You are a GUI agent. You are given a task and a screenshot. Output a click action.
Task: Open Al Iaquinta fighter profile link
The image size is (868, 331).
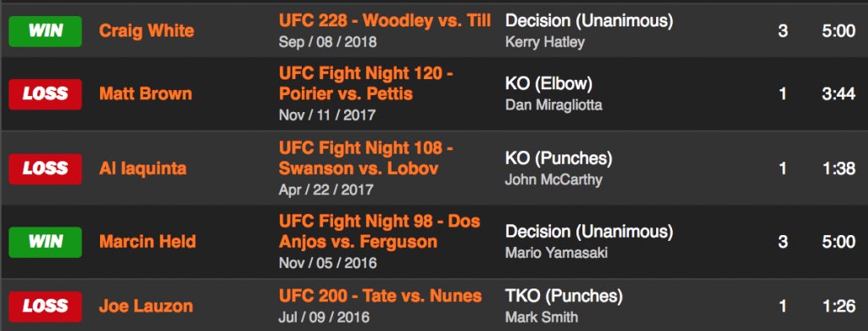pos(142,168)
